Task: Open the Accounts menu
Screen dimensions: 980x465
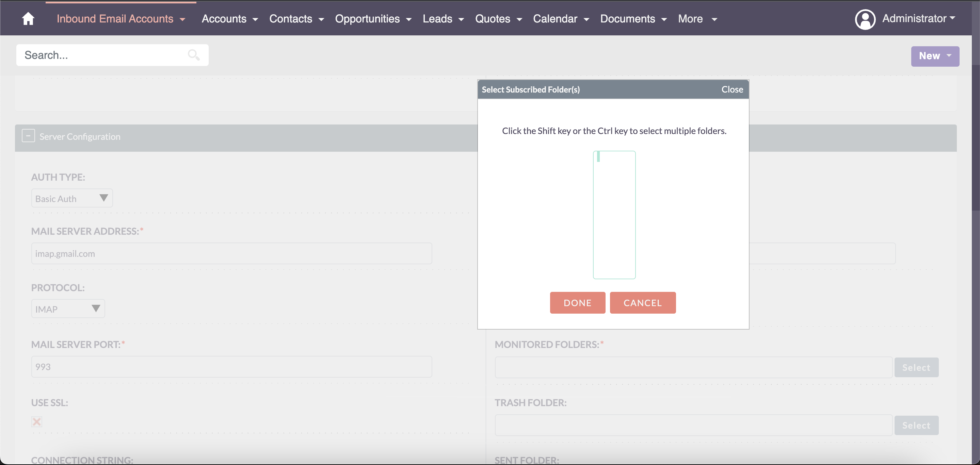Action: (230, 19)
